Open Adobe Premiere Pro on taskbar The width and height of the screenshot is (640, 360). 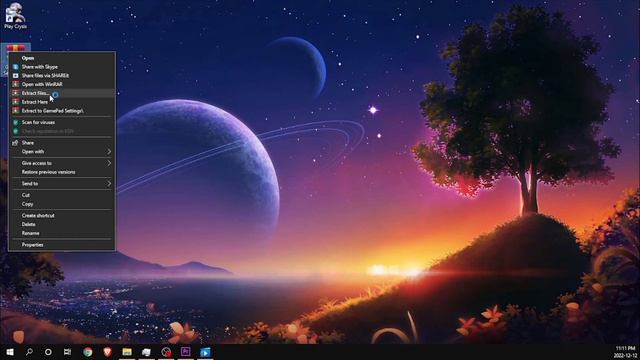point(186,352)
